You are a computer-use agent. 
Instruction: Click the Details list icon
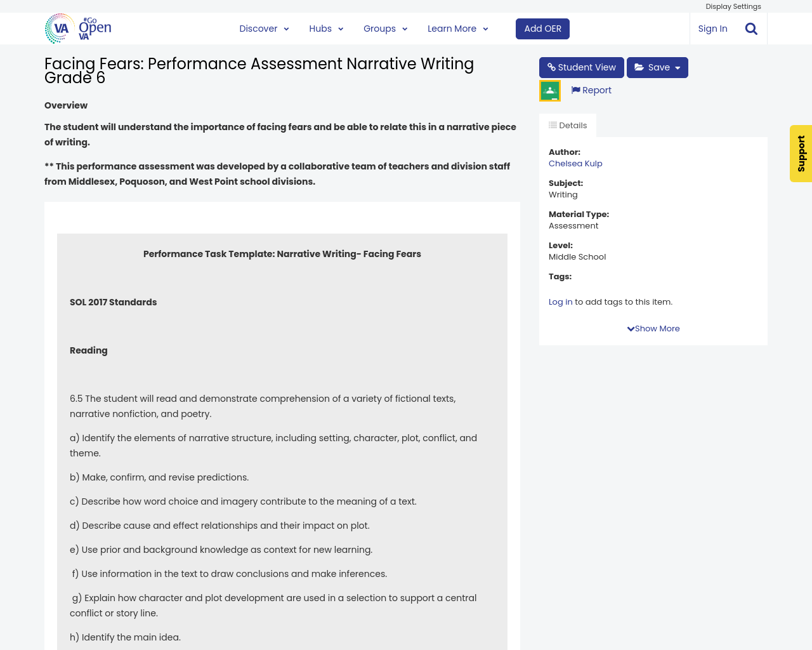point(553,125)
